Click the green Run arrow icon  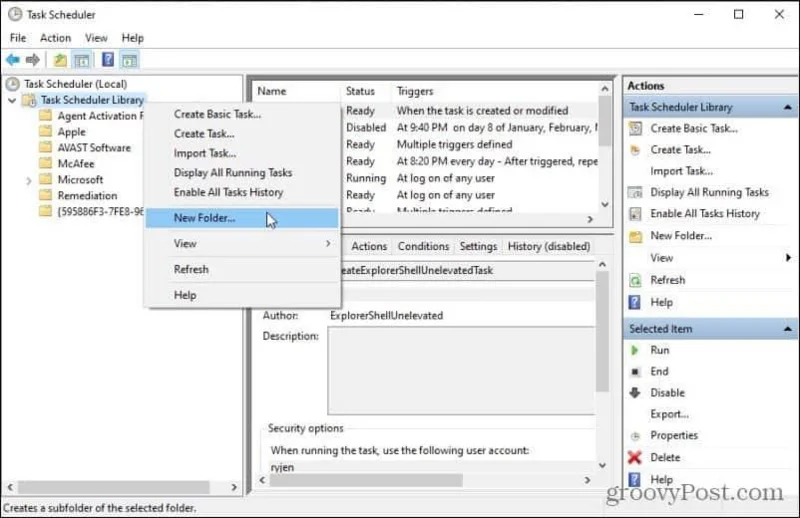635,350
